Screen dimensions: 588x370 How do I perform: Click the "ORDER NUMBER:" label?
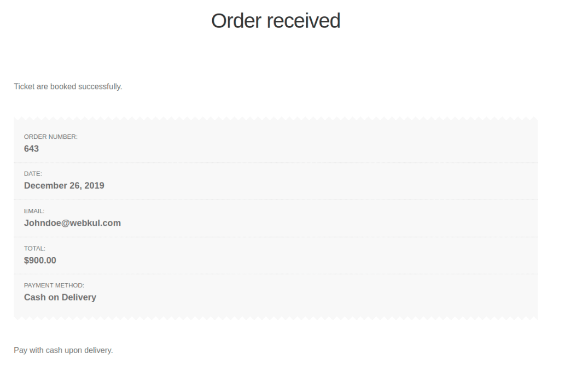50,137
